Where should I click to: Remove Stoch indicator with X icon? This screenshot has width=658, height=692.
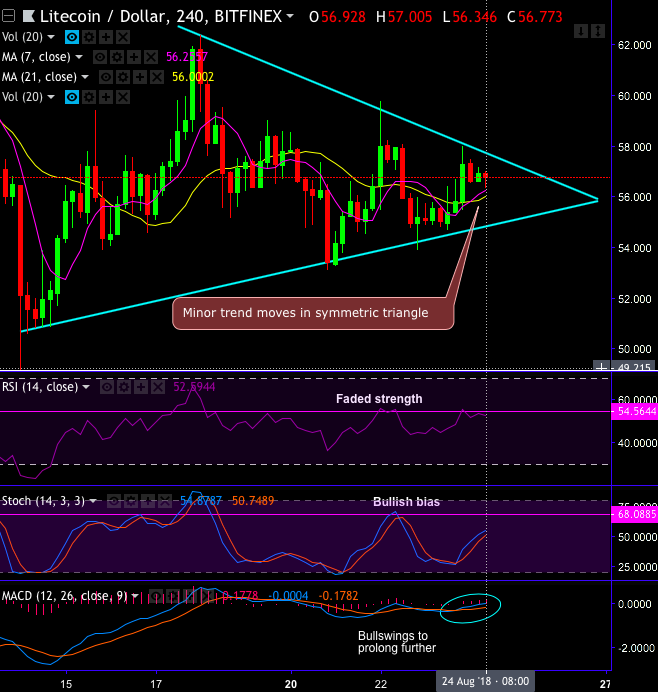tap(165, 501)
